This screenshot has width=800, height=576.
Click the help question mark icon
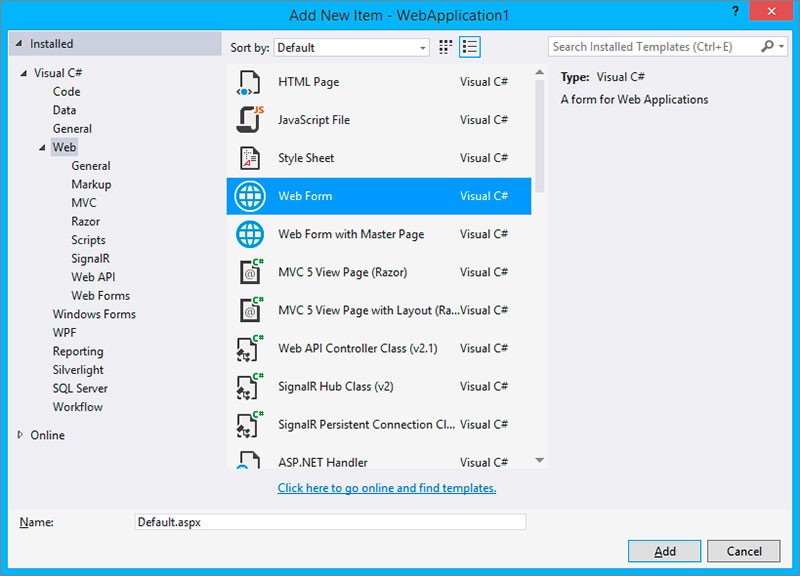click(735, 11)
